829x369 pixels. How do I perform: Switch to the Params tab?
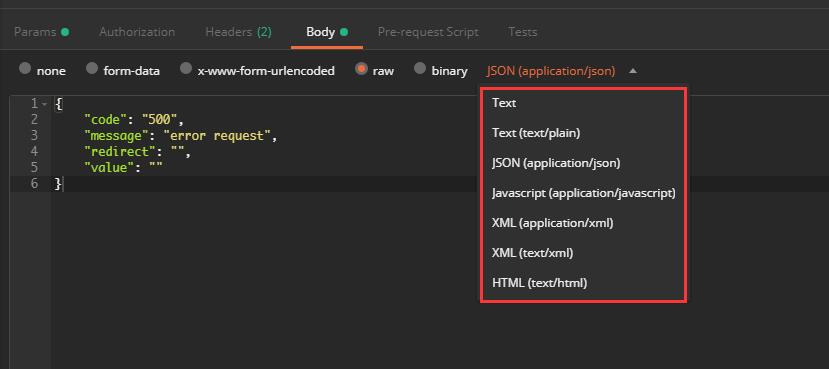point(35,32)
